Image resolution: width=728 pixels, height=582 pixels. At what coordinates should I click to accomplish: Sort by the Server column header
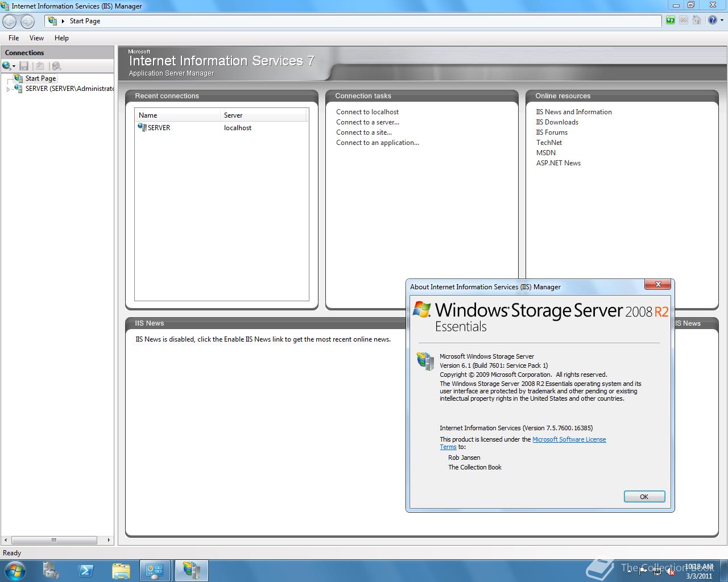click(x=263, y=115)
